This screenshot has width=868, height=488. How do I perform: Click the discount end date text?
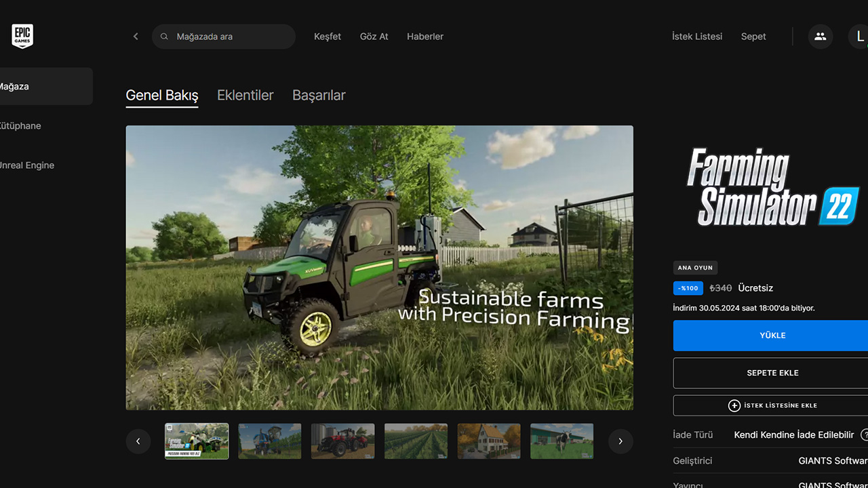pyautogui.click(x=744, y=308)
